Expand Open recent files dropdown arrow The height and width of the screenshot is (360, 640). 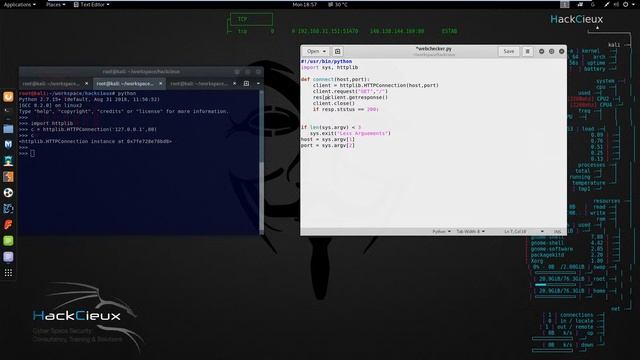click(324, 51)
